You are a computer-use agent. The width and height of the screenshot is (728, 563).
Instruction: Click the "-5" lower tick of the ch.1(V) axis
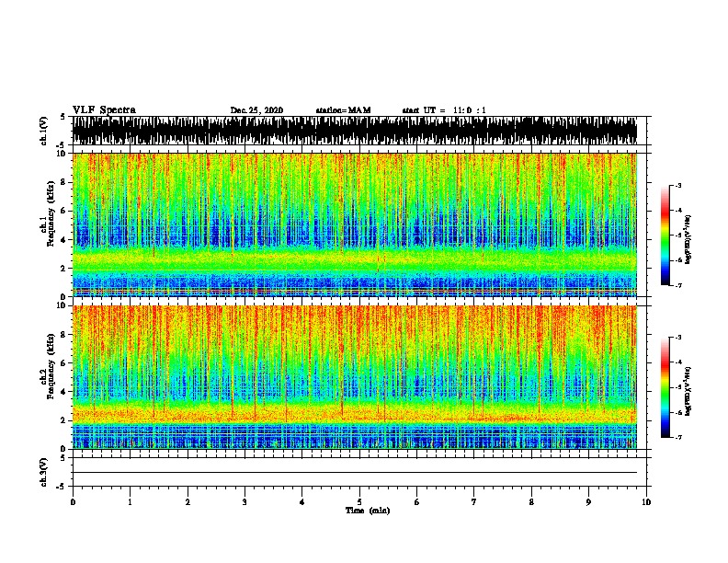[63, 146]
